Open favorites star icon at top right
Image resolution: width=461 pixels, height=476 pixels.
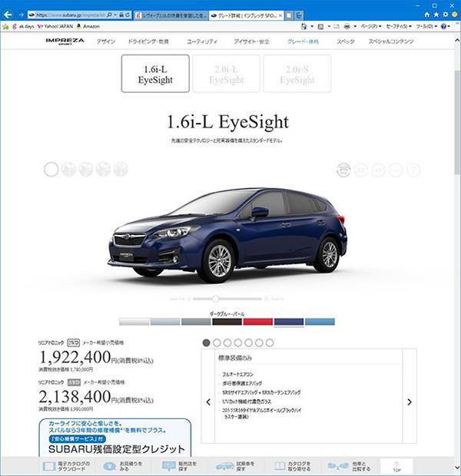[436, 15]
